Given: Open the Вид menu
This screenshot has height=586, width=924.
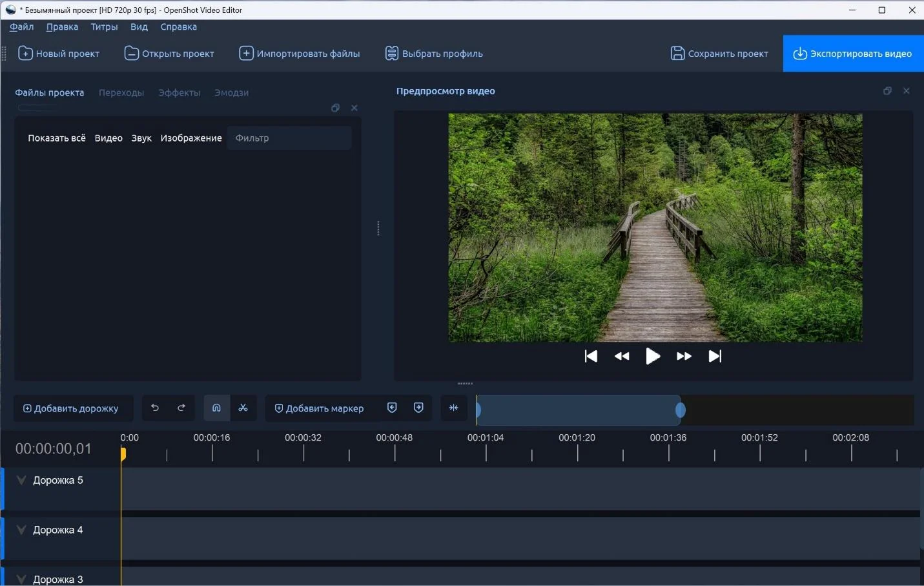Looking at the screenshot, I should point(139,27).
